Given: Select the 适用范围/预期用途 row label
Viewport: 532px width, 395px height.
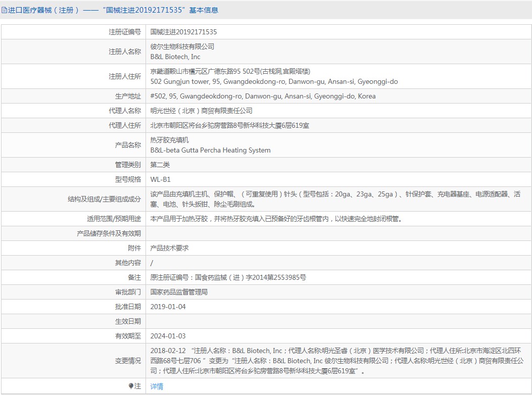Looking at the screenshot, I should pyautogui.click(x=114, y=219).
